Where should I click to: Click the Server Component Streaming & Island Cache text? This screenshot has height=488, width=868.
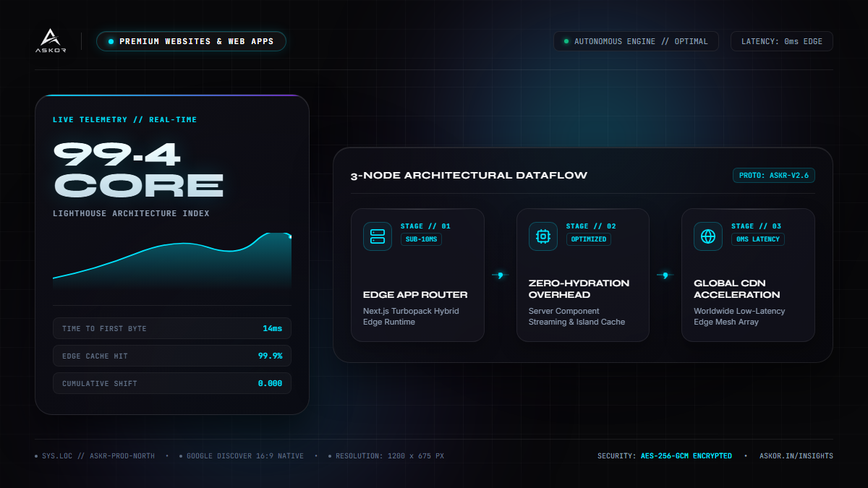point(576,317)
